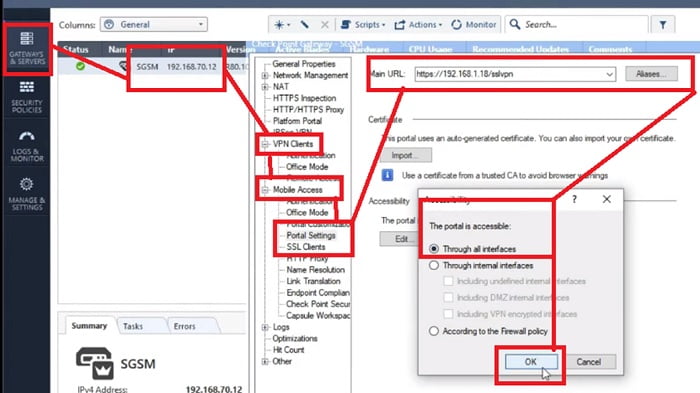
Task: Check Including undefined internal interfaces
Action: (x=448, y=281)
